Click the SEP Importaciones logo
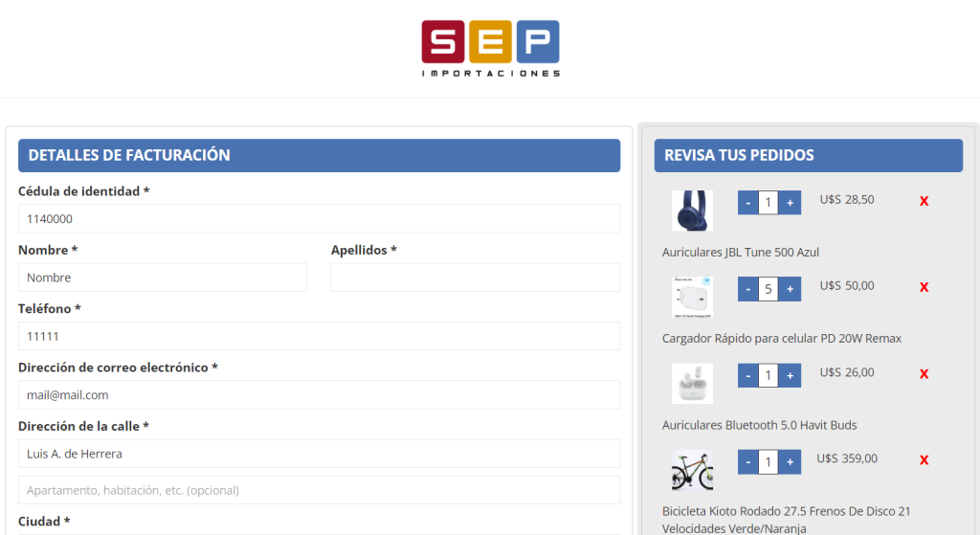The image size is (980, 535). pos(490,48)
